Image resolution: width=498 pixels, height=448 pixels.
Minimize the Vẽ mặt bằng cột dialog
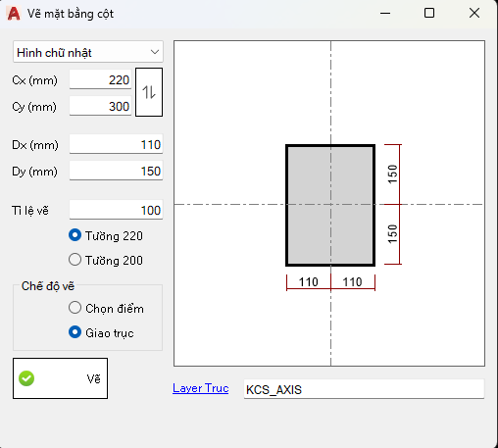[x=385, y=14]
